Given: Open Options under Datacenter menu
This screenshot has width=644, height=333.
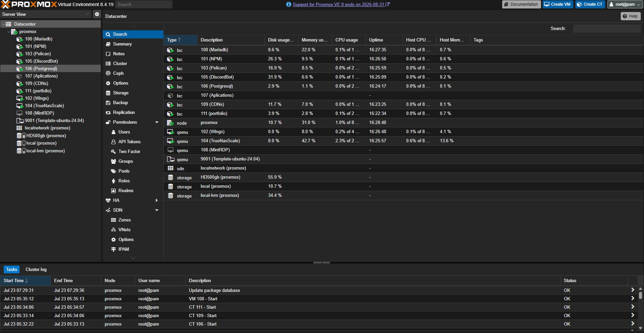Looking at the screenshot, I should [133, 83].
